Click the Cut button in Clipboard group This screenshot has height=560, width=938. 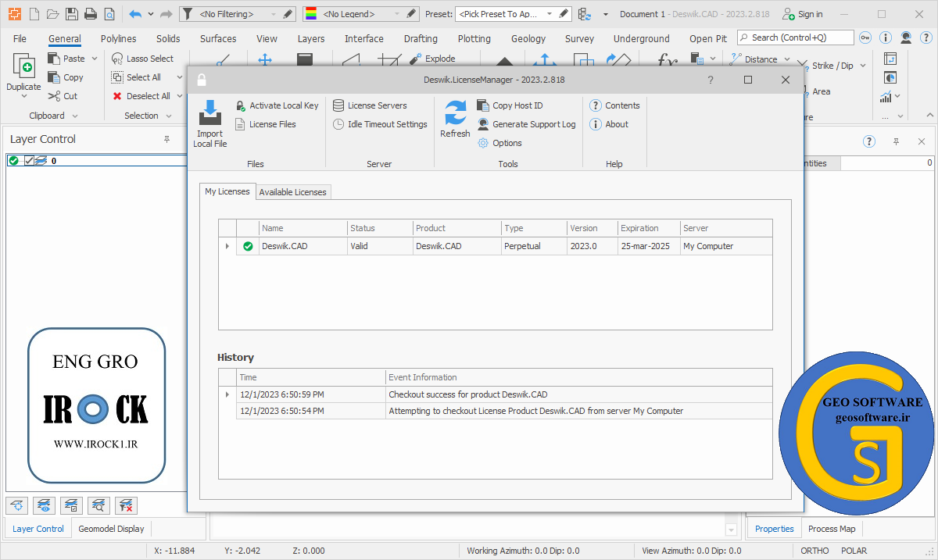pyautogui.click(x=63, y=96)
